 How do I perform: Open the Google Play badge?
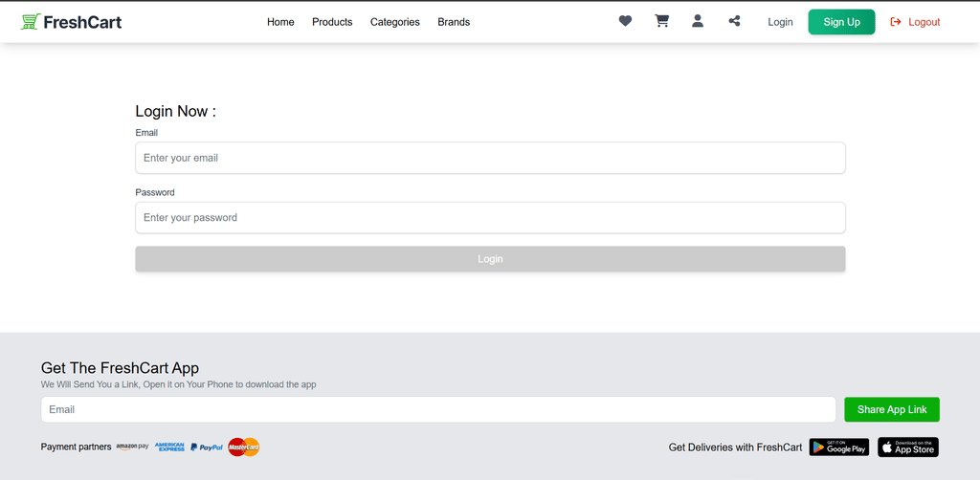pyautogui.click(x=838, y=447)
